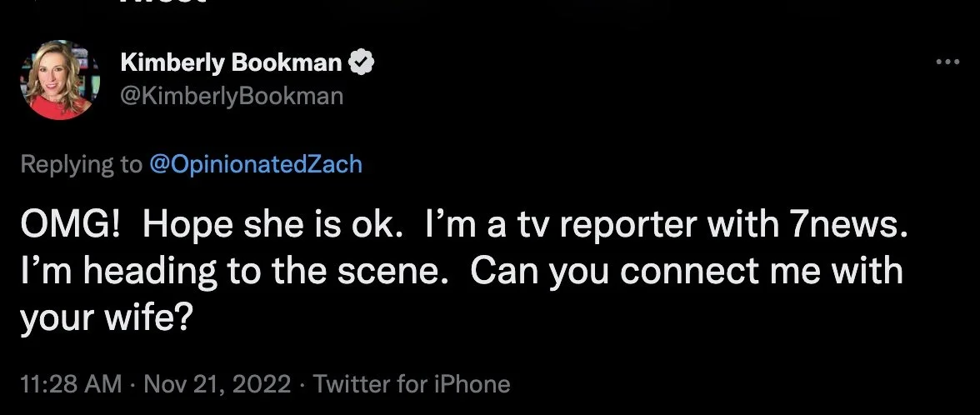This screenshot has height=415, width=980.
Task: Click the Nov 21, 2022 date
Action: [218, 383]
